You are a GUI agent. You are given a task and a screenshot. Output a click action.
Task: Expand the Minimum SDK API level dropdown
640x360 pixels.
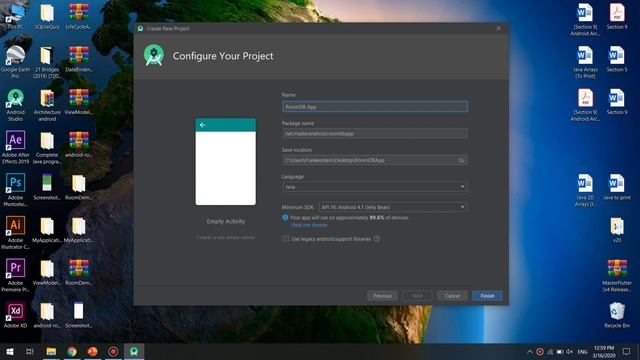(393, 207)
